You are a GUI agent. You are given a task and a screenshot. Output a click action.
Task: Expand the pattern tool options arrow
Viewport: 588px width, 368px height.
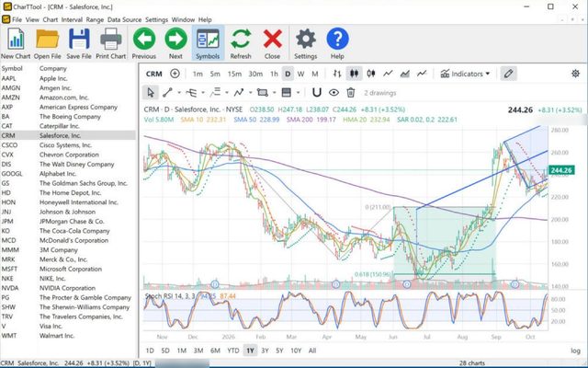251,92
